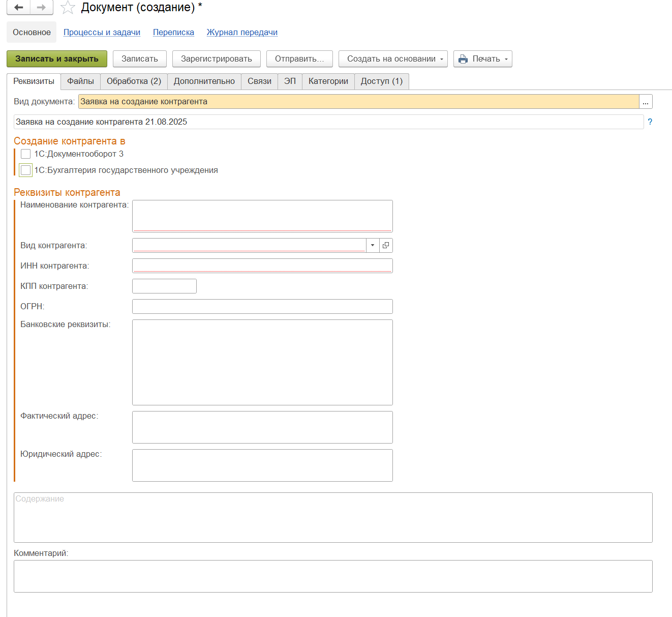Expand the Печать dropdown arrow

tap(506, 59)
